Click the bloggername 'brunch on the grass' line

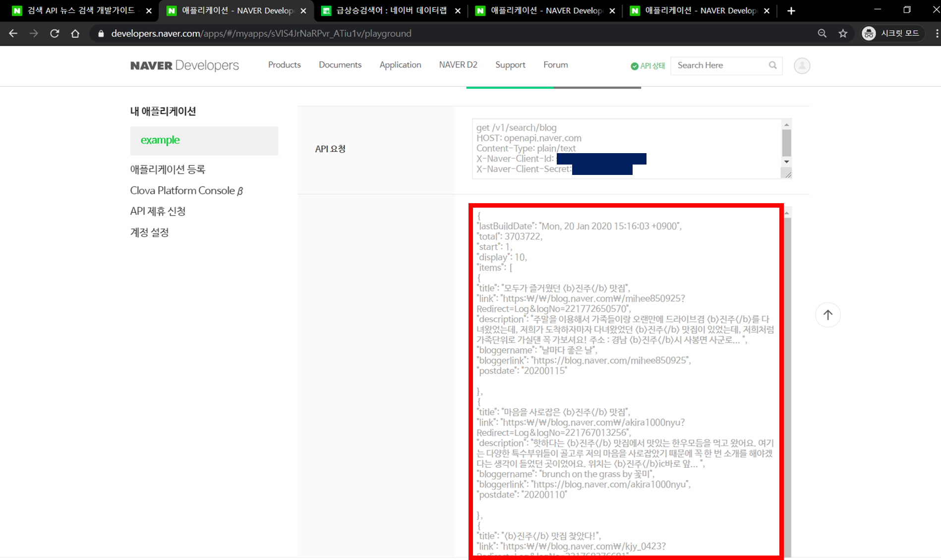[566, 474]
